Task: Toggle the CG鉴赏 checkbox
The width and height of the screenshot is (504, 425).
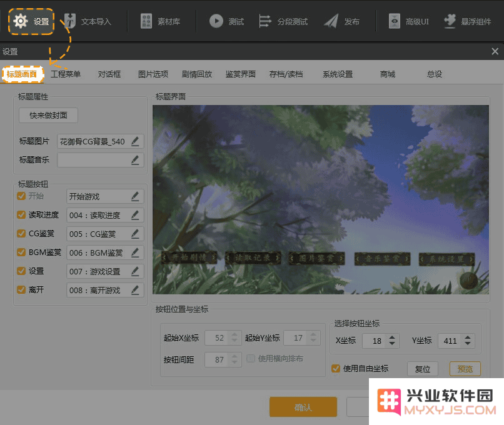Action: [x=21, y=234]
